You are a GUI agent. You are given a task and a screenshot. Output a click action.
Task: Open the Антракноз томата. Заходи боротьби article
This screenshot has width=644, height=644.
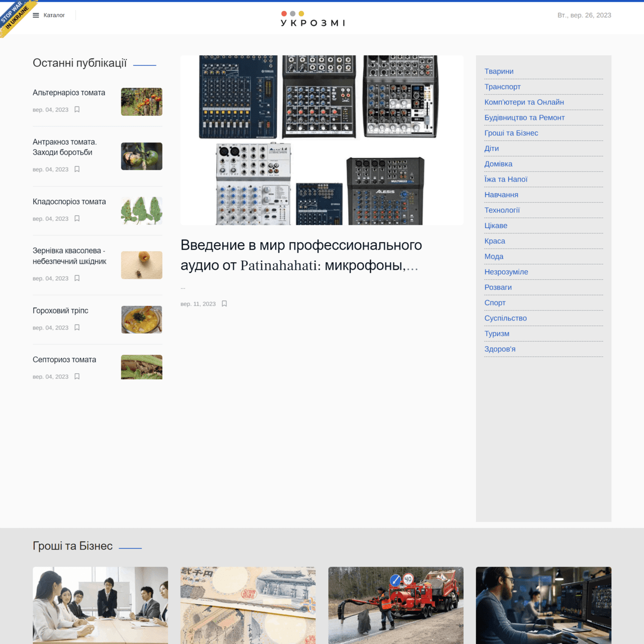pyautogui.click(x=64, y=147)
